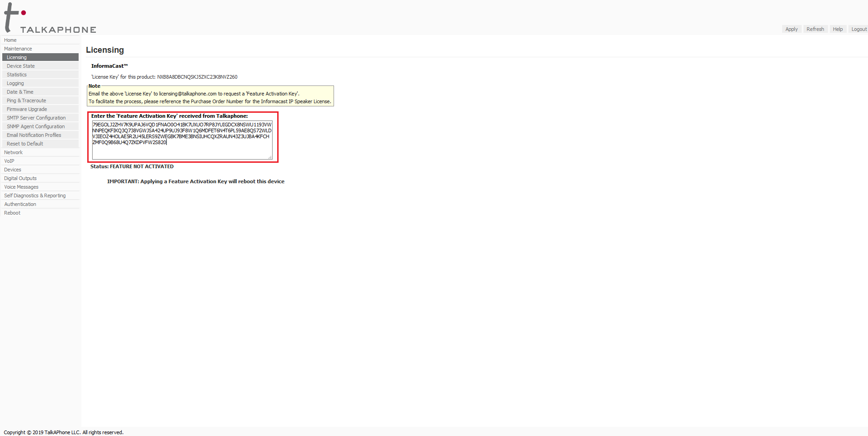
Task: Open Date & Time settings
Action: point(40,92)
